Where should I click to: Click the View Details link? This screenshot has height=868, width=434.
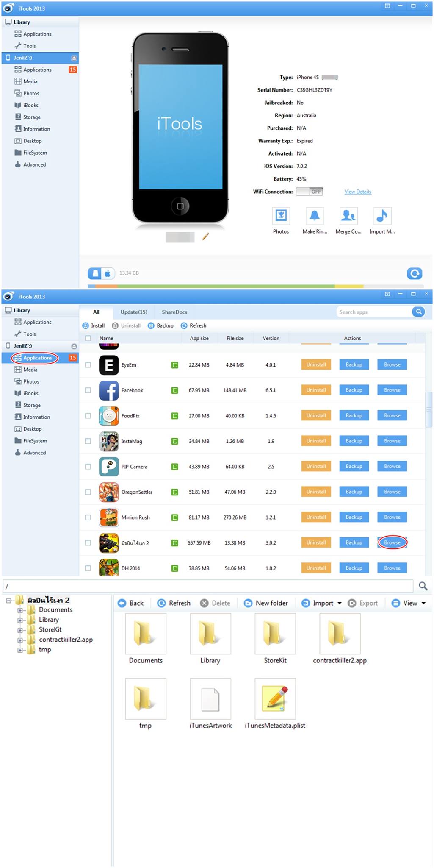(x=358, y=192)
